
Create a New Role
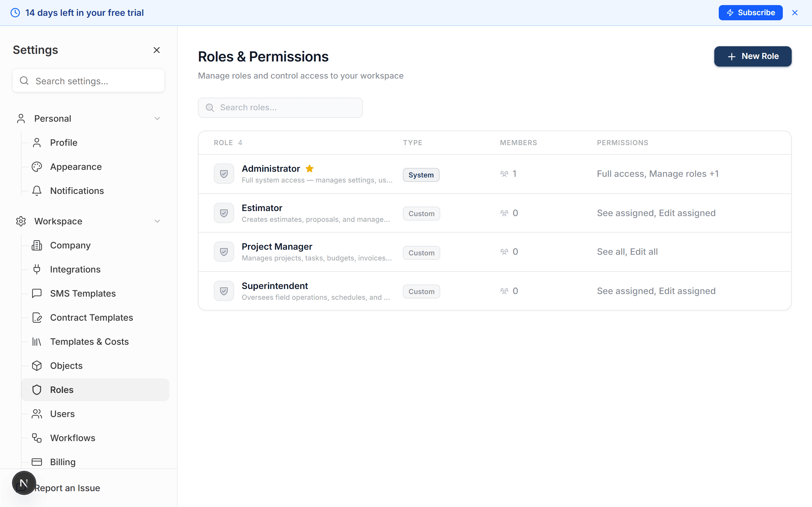pos(753,56)
